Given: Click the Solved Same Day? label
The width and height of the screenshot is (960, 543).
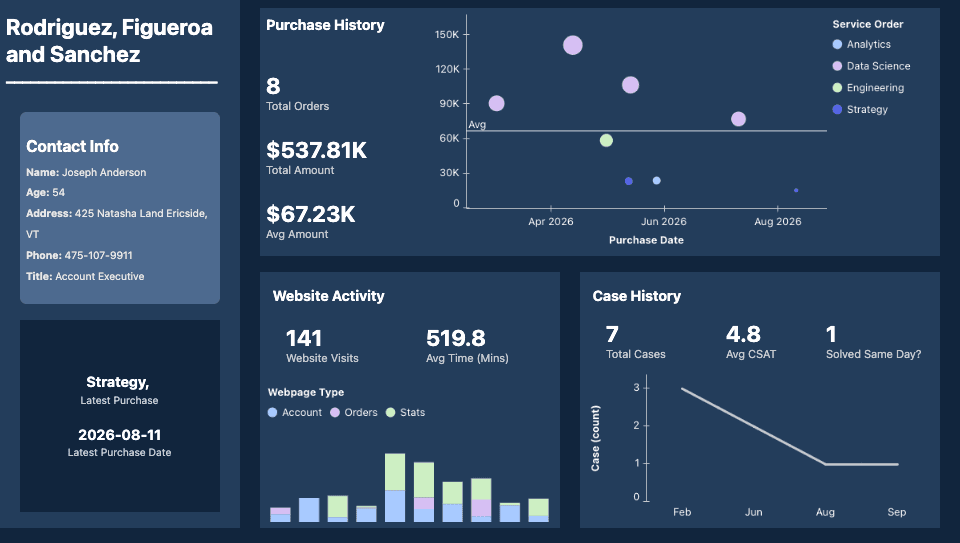Looking at the screenshot, I should 873,354.
